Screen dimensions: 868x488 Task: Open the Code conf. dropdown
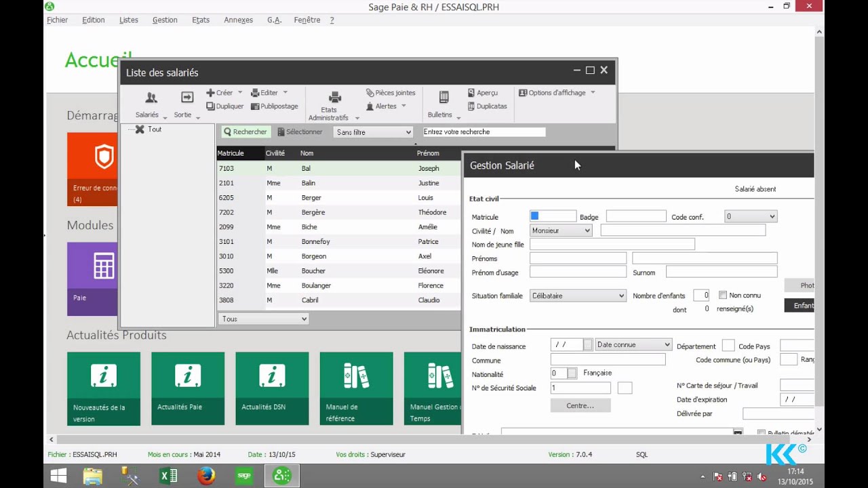coord(750,217)
